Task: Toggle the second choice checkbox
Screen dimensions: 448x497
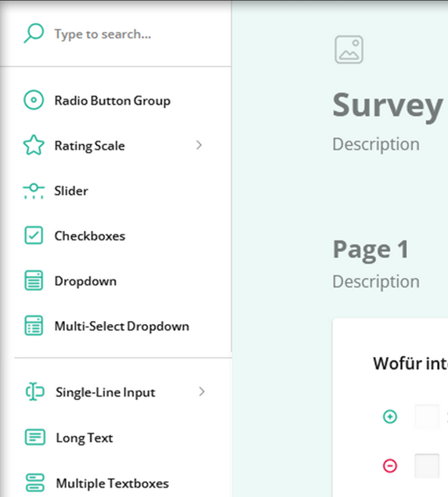Action: [x=427, y=466]
